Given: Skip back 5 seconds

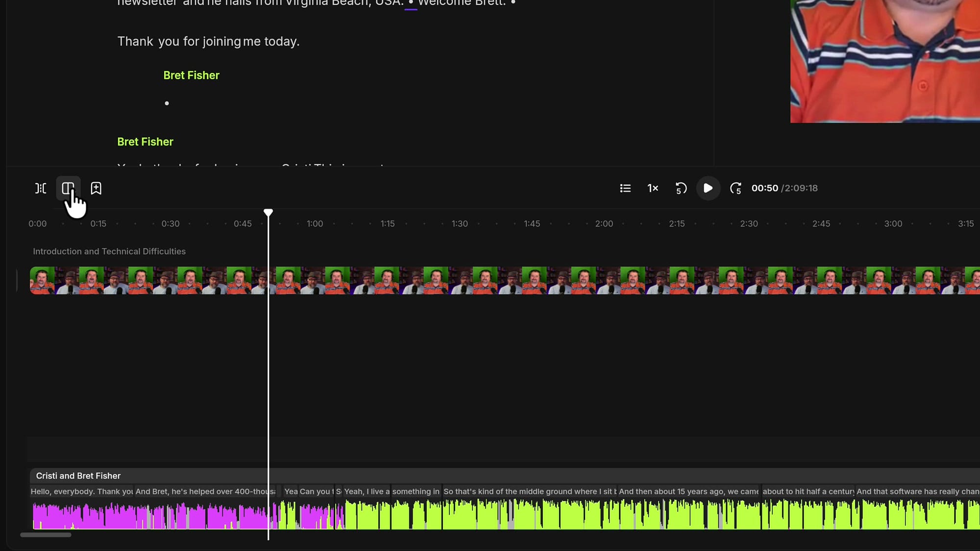Looking at the screenshot, I should 681,188.
